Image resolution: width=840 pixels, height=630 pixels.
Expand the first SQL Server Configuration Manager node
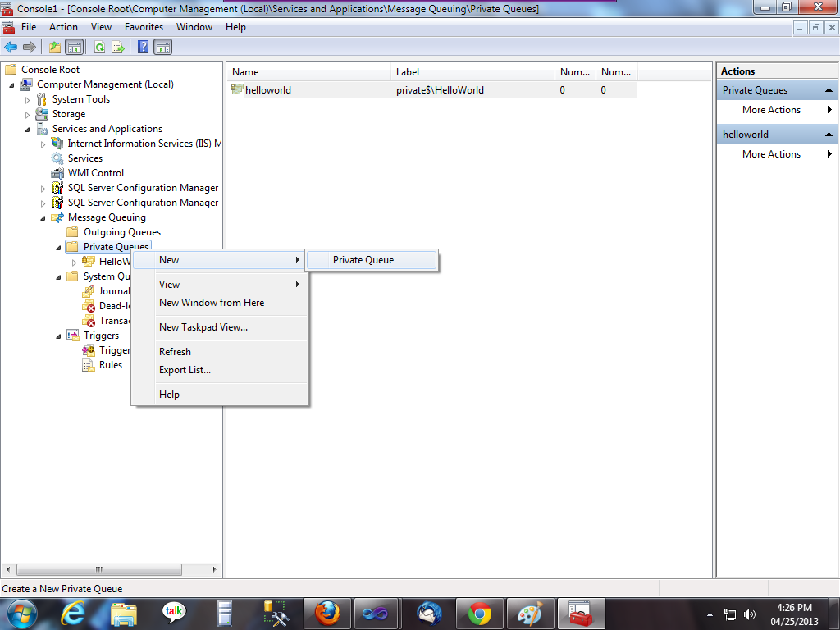pos(42,187)
